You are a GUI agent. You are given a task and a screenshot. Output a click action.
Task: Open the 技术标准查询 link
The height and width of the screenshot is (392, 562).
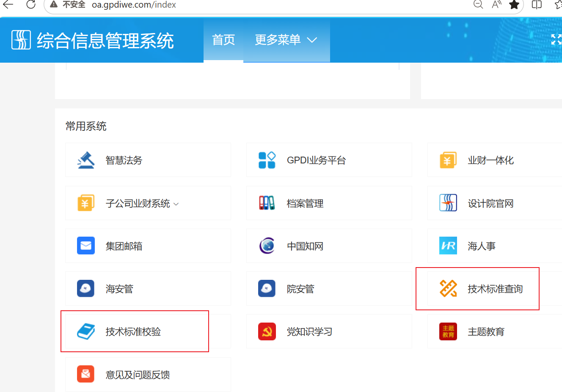coord(495,289)
